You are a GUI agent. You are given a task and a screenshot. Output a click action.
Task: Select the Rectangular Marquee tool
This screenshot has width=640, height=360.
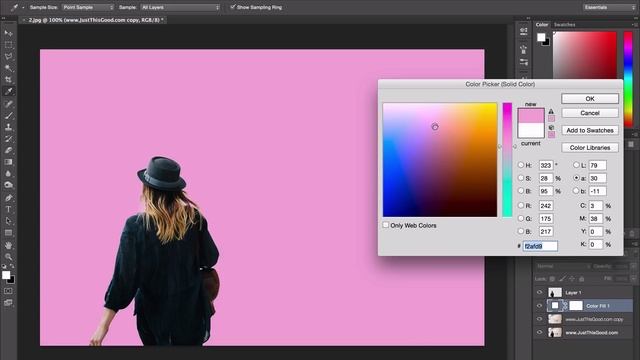(8, 45)
